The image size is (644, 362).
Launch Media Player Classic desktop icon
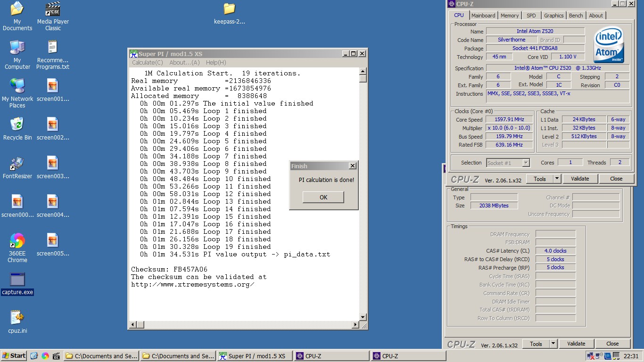point(53,16)
